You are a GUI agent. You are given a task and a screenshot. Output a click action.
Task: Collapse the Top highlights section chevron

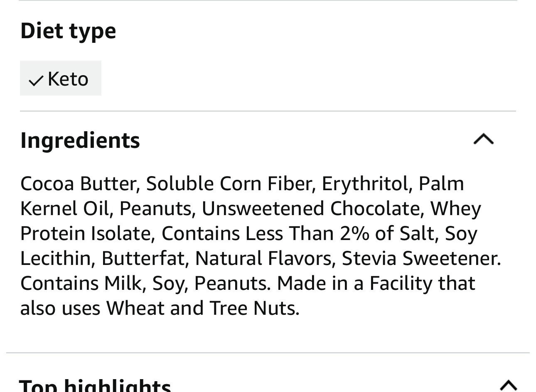(508, 385)
